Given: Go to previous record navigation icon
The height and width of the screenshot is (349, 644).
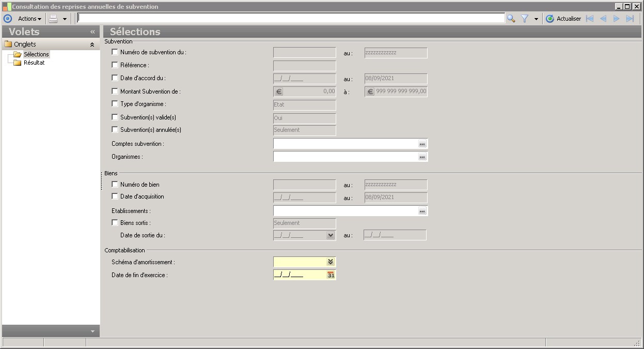Looking at the screenshot, I should pos(603,19).
